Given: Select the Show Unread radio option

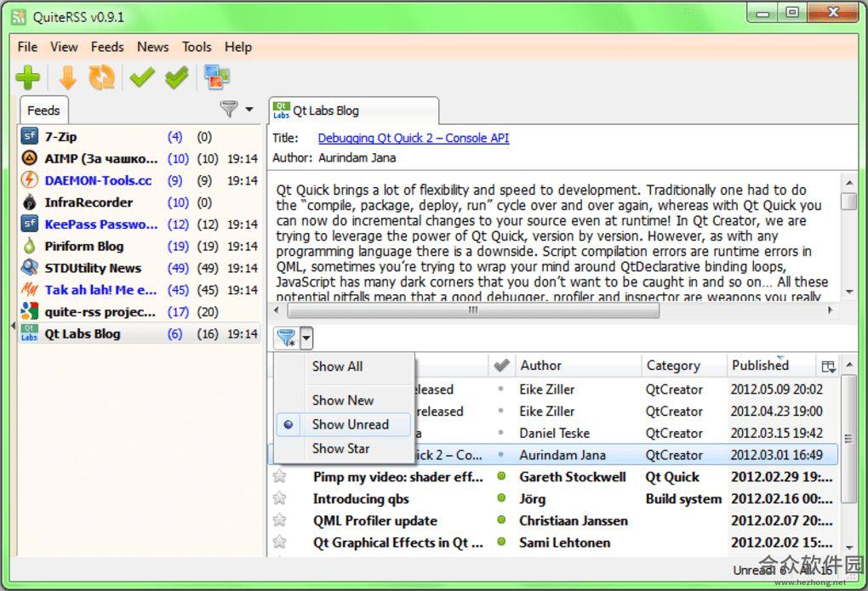Looking at the screenshot, I should coord(344,424).
